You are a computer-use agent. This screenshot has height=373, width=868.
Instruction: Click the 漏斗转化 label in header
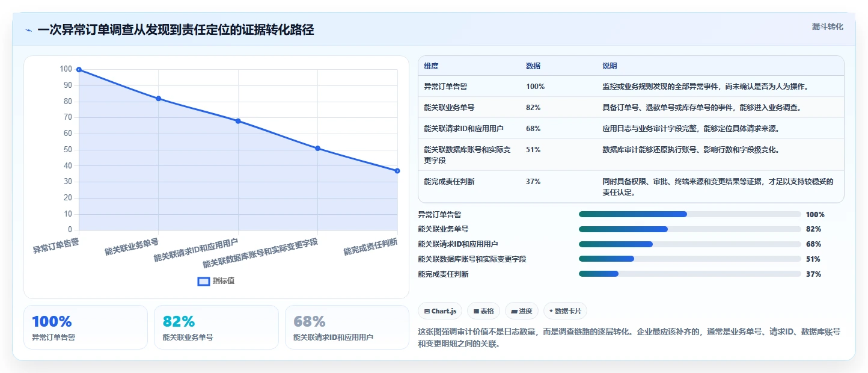828,27
